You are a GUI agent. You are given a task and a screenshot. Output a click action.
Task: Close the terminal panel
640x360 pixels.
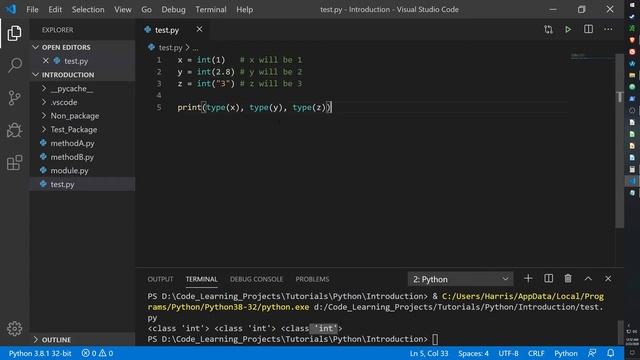click(x=608, y=278)
